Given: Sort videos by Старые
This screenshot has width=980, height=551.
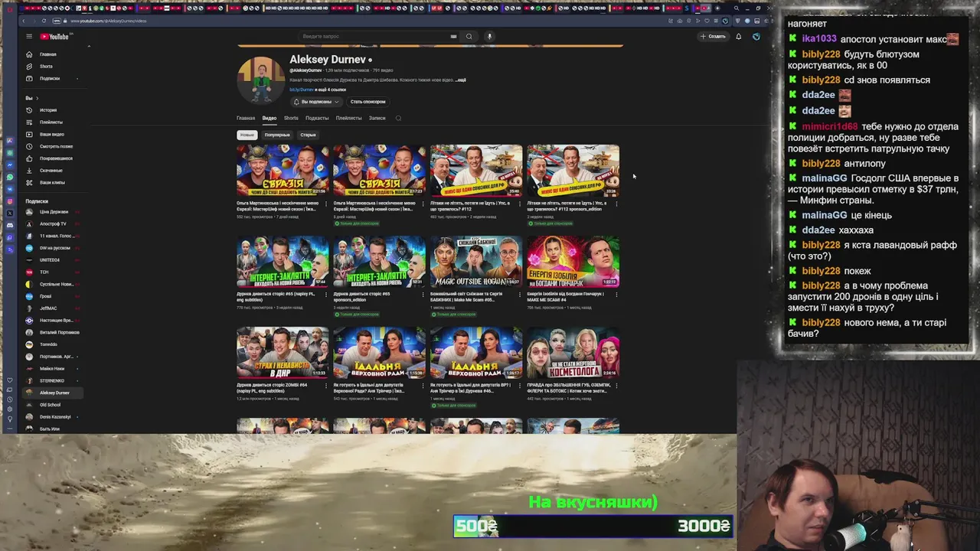Looking at the screenshot, I should click(308, 135).
